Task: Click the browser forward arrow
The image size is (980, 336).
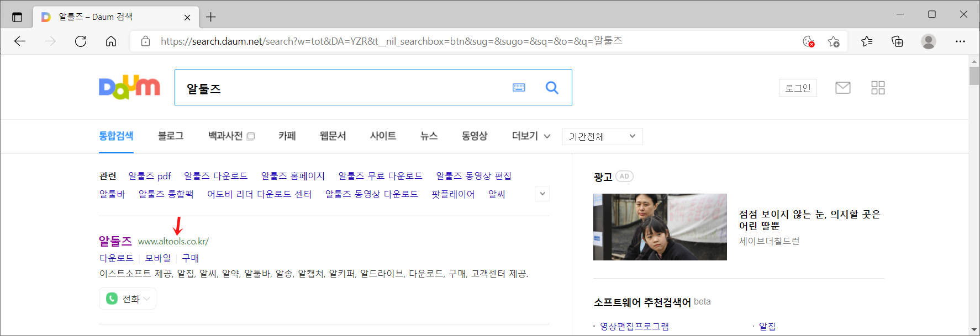Action: (50, 41)
